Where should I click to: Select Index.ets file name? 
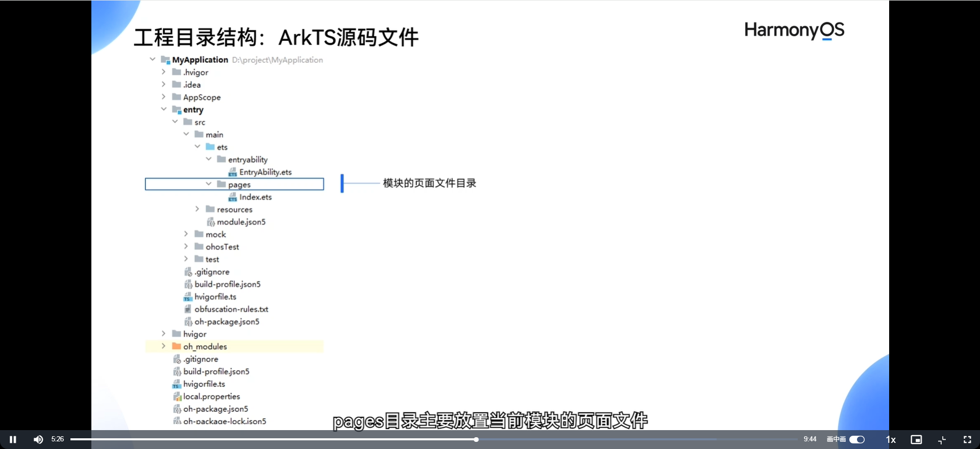tap(255, 197)
